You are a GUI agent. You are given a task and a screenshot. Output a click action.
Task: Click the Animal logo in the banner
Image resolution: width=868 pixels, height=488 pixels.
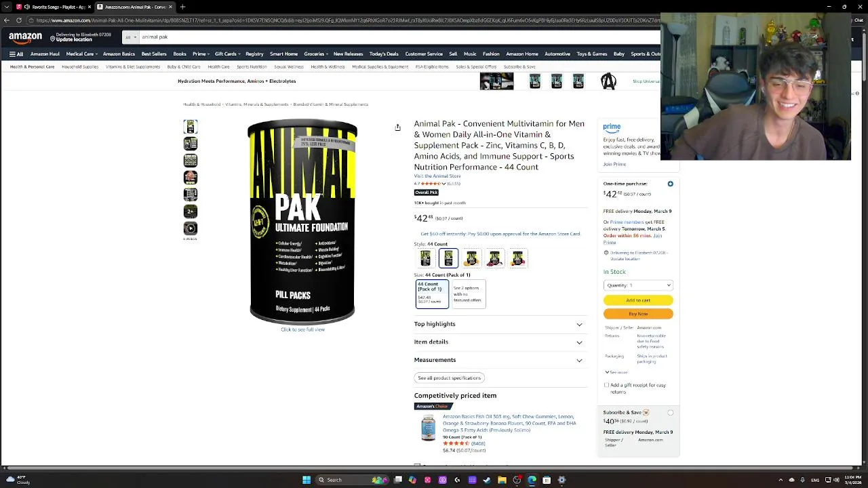click(x=608, y=81)
